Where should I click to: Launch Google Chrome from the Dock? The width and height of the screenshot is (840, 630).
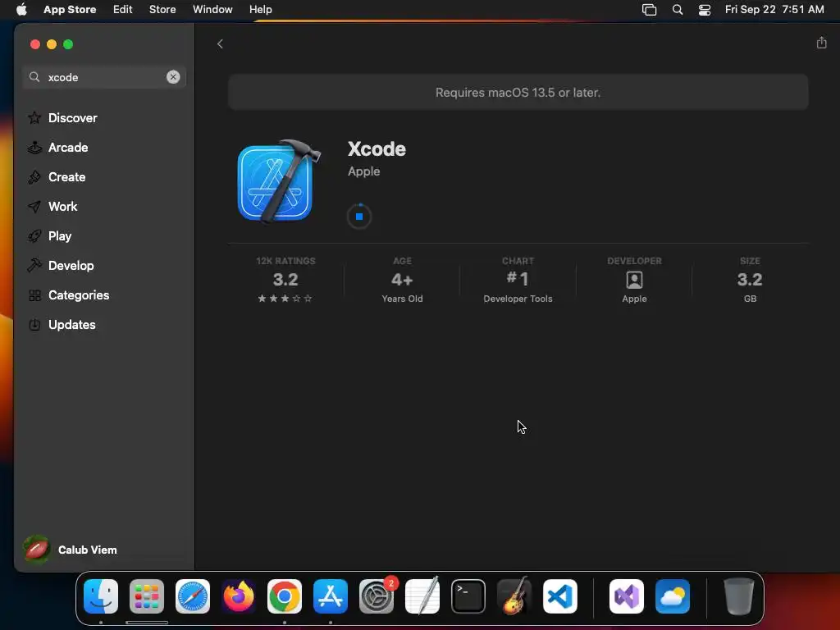coord(285,596)
